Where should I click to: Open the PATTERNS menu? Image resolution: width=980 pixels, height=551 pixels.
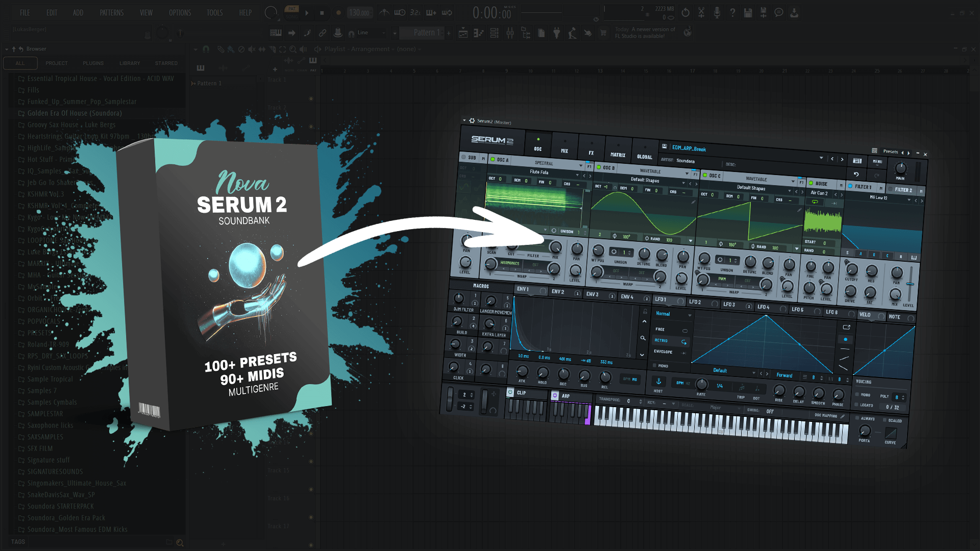pos(111,13)
